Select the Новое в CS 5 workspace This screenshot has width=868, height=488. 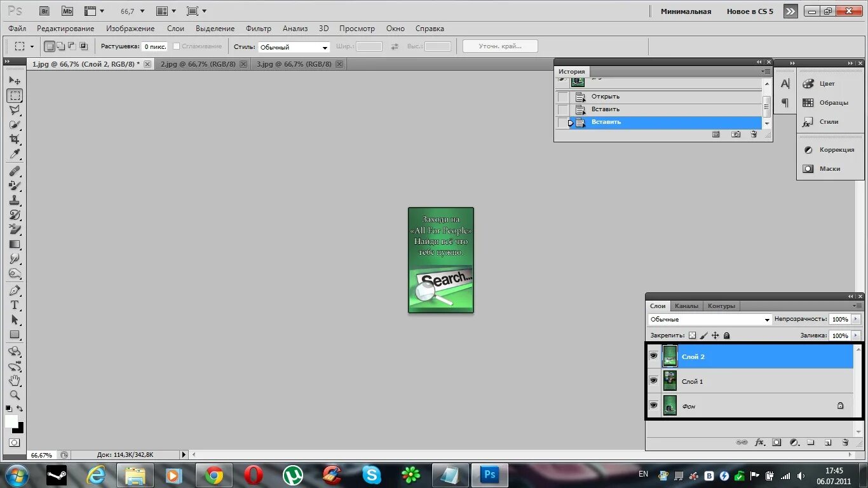pos(750,11)
